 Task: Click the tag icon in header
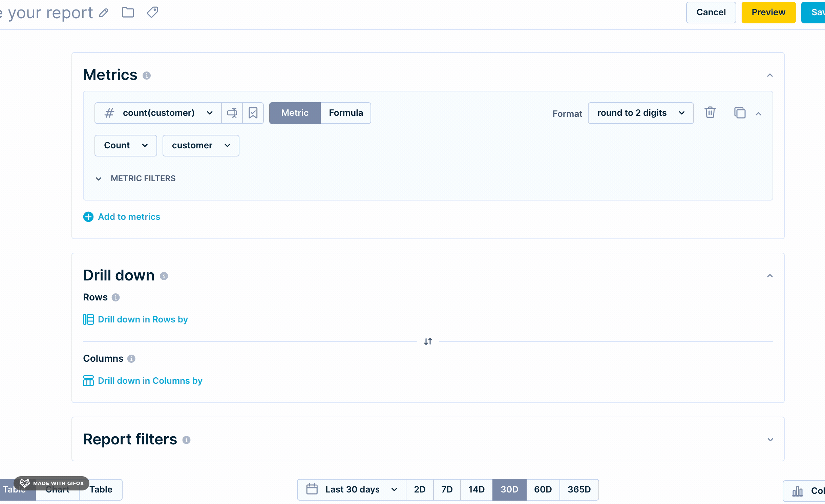(x=152, y=13)
